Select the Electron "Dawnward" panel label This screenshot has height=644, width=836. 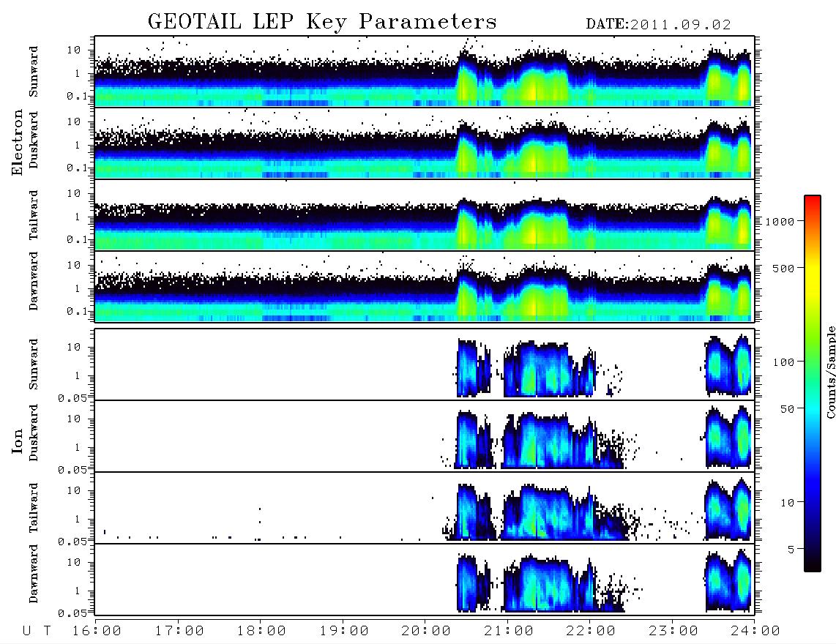34,281
